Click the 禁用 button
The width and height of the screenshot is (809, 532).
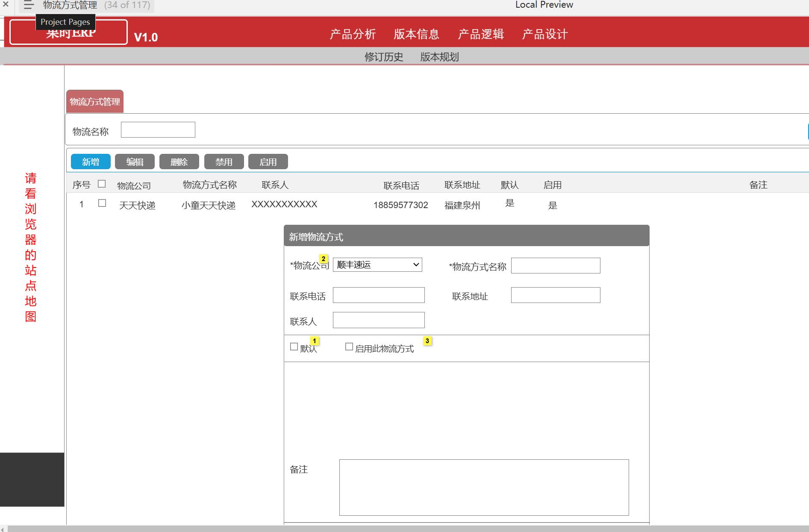tap(224, 162)
